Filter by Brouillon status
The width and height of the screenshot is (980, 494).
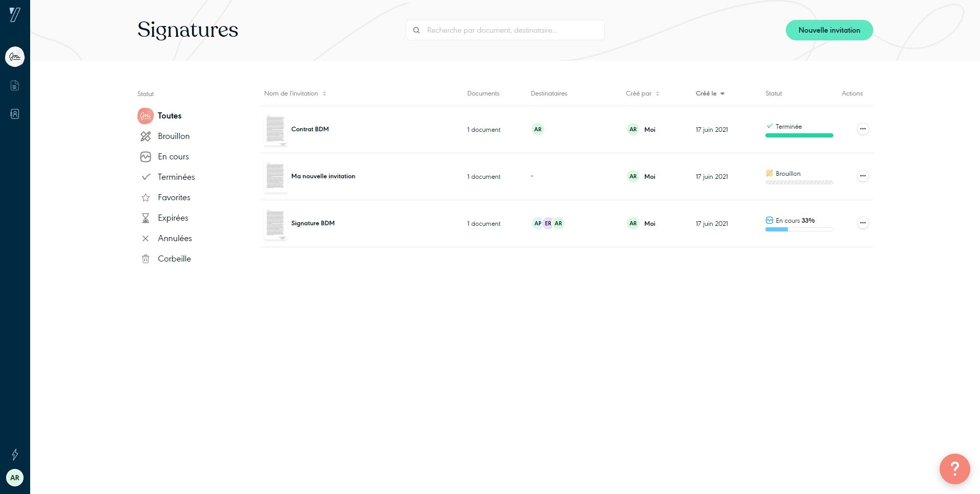click(173, 136)
